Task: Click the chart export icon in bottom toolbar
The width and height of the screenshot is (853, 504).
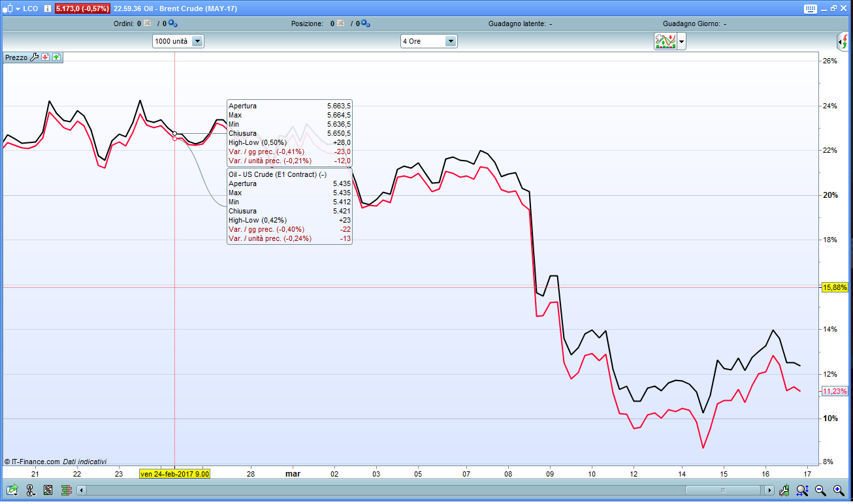Action: pos(12,490)
